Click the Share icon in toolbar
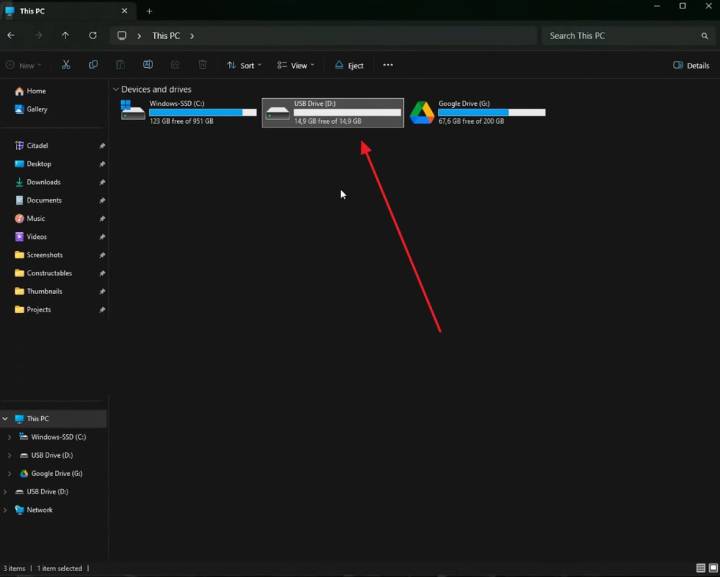The height and width of the screenshot is (577, 720). (x=175, y=65)
